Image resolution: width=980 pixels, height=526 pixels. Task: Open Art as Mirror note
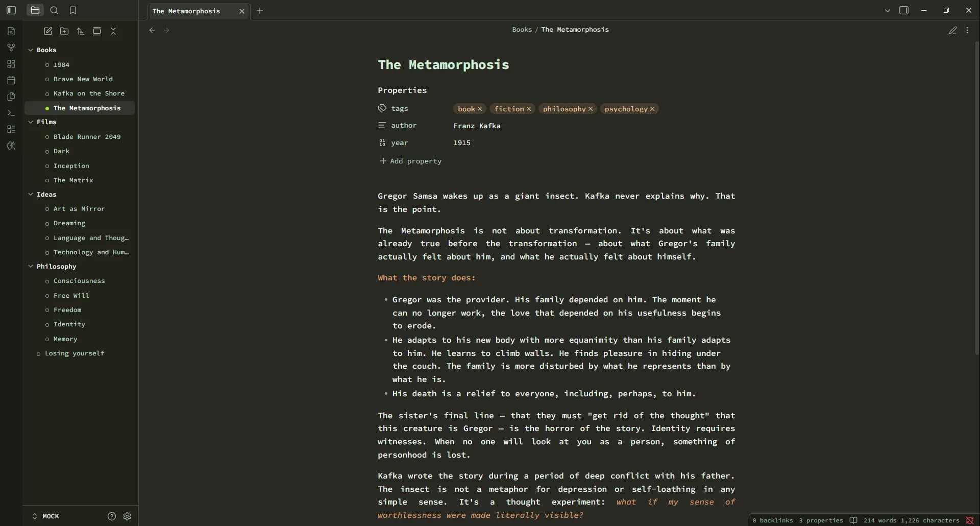(79, 209)
